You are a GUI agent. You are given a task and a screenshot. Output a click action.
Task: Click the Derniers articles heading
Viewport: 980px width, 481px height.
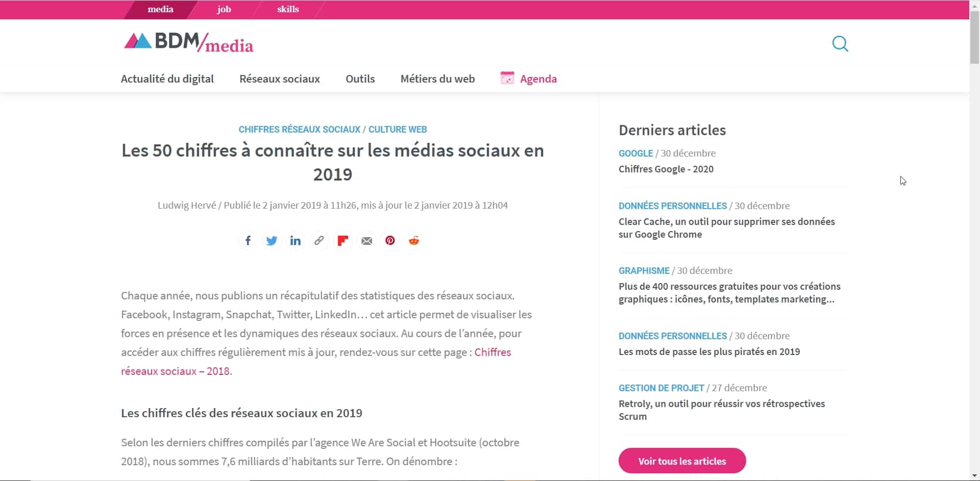coord(672,130)
